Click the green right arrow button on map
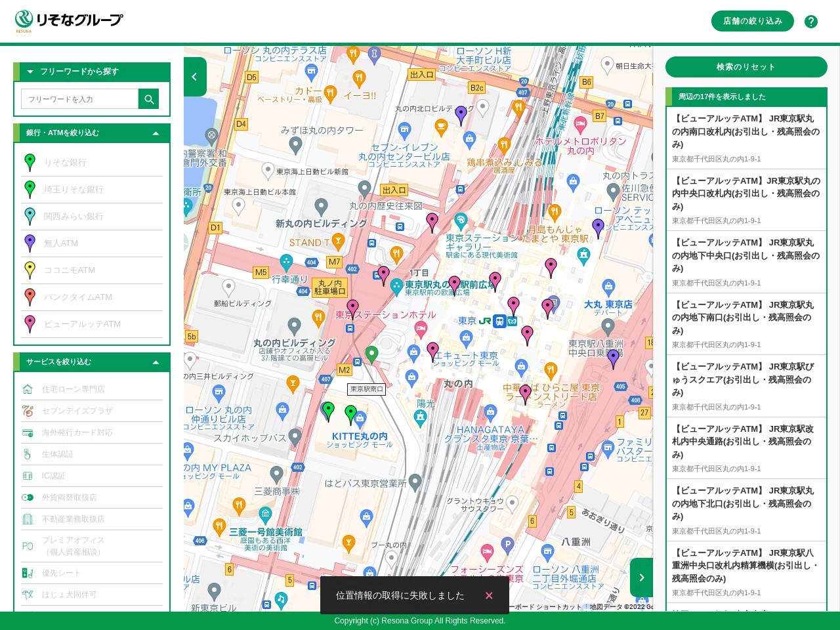 (641, 577)
